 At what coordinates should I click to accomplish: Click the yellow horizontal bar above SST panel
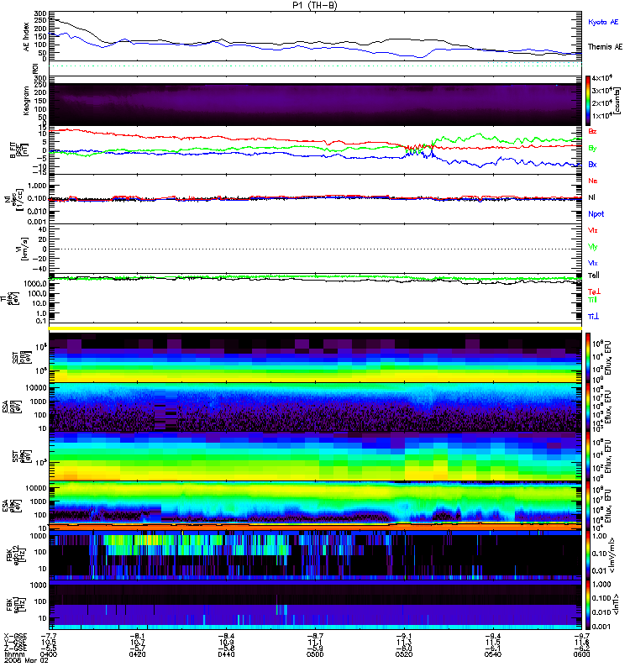[316, 328]
